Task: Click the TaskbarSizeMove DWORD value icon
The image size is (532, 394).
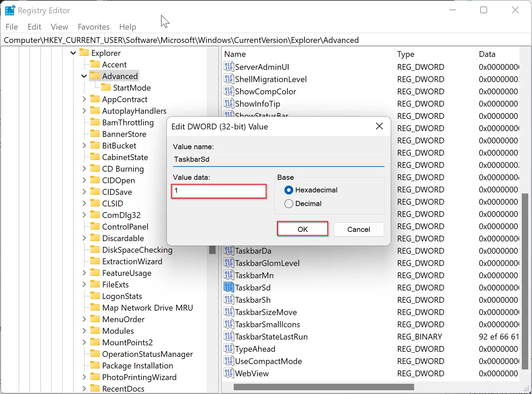Action: click(x=229, y=312)
